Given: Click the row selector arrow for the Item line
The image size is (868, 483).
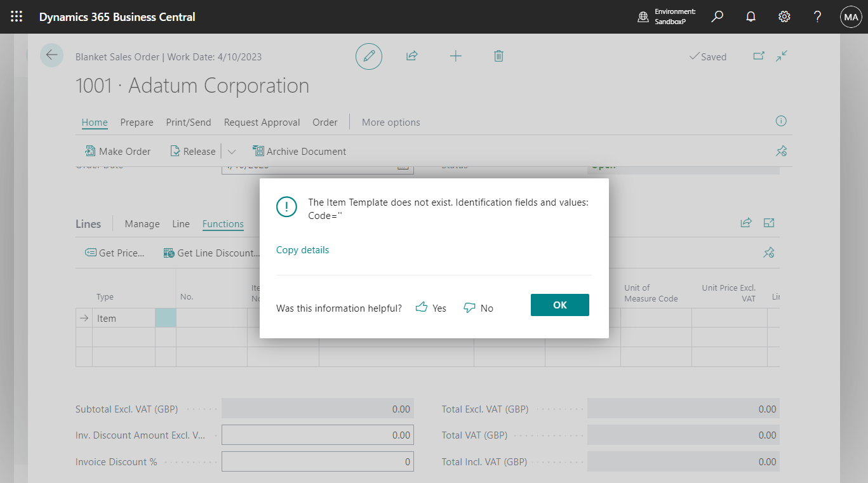Looking at the screenshot, I should (x=84, y=318).
